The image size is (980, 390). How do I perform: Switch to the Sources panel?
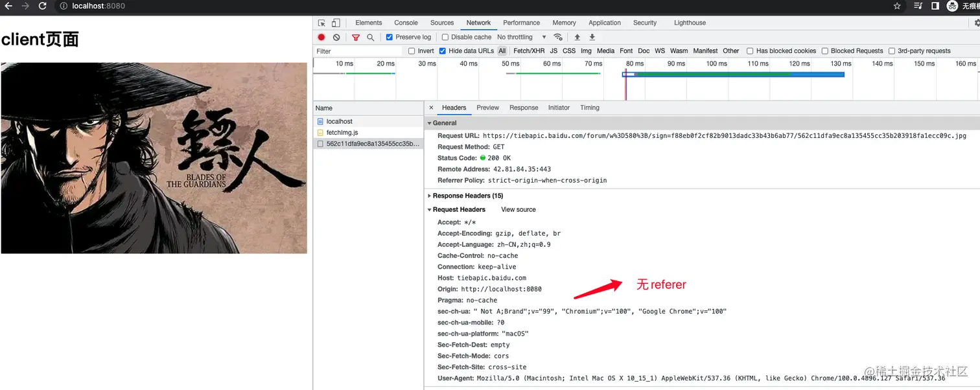pos(442,23)
